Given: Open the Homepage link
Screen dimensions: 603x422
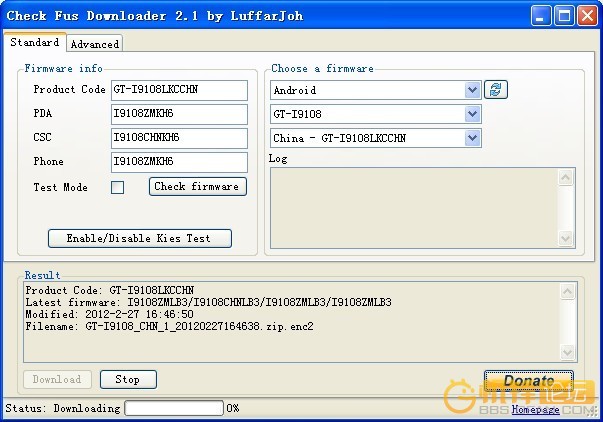Looking at the screenshot, I should (x=535, y=410).
